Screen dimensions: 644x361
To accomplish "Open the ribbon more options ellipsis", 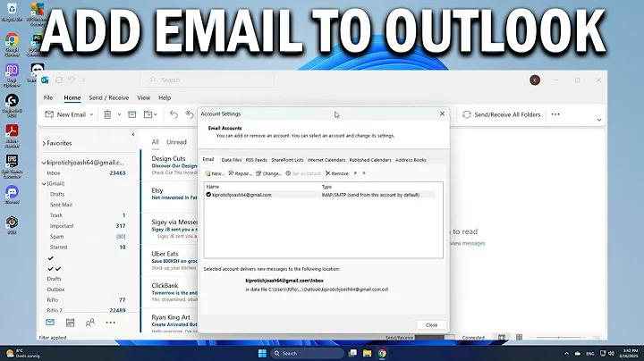I will coord(555,114).
